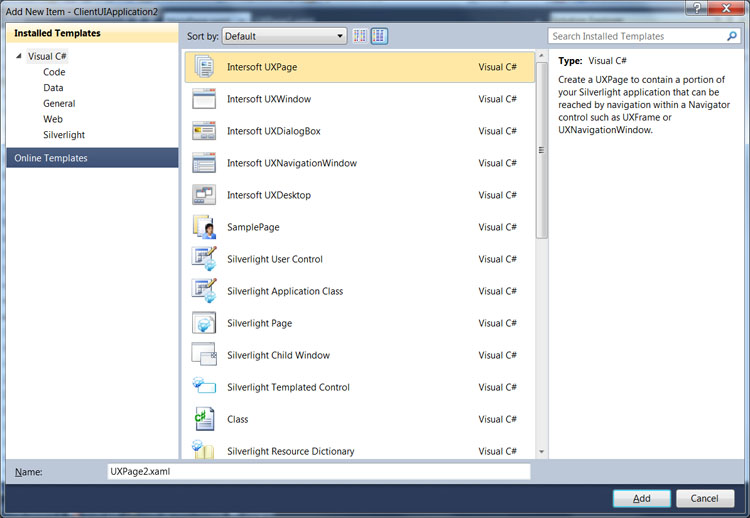Open the Sort by dropdown

(x=284, y=36)
